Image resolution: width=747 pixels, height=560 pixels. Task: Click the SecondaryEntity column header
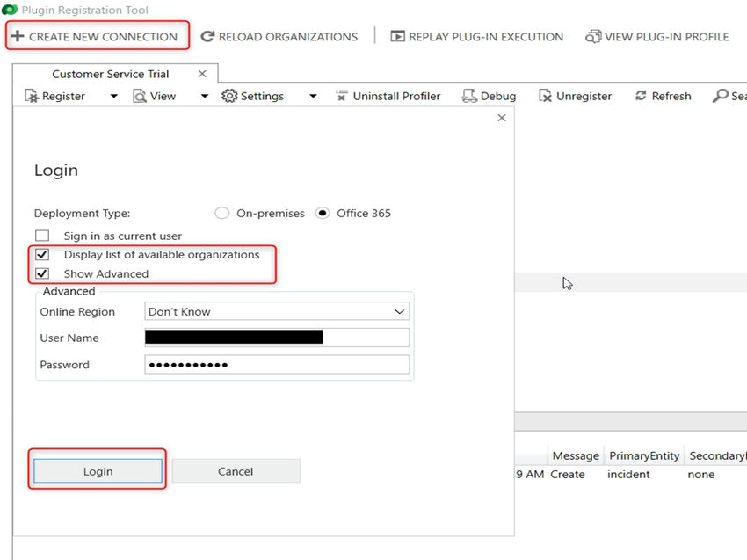(716, 455)
